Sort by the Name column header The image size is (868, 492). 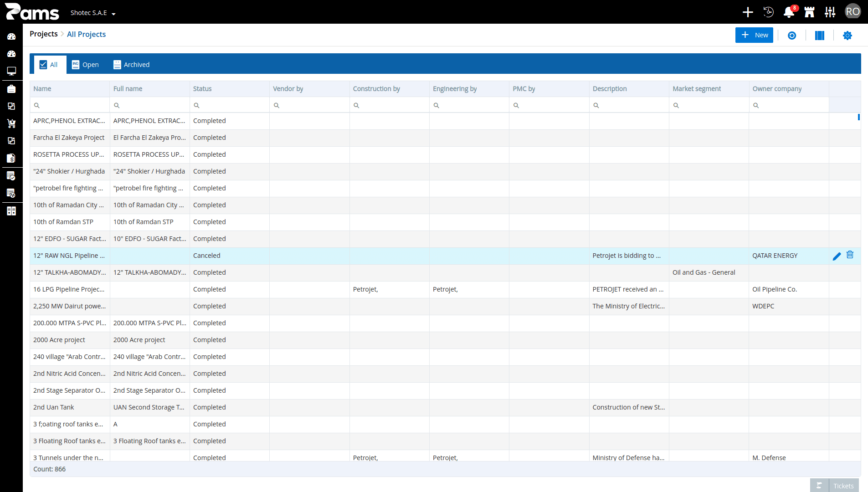point(70,89)
